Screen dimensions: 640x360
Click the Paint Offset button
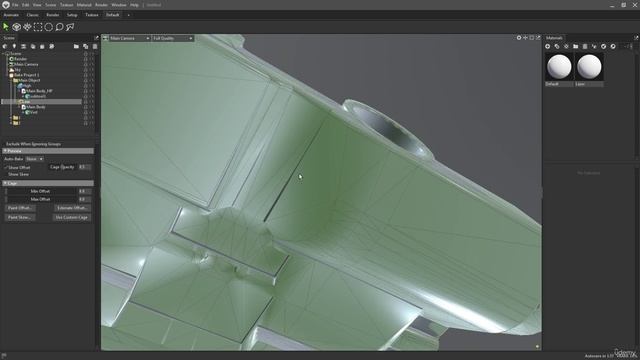tap(20, 208)
